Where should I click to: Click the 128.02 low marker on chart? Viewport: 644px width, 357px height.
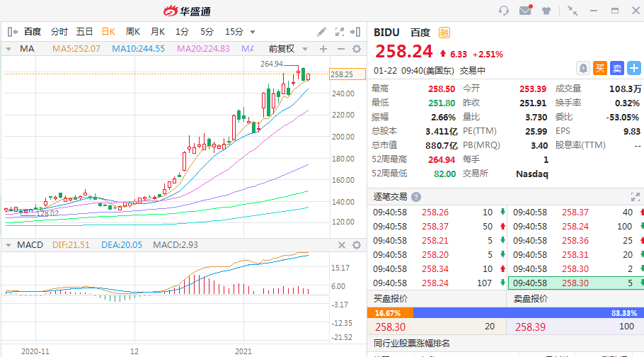point(47,214)
